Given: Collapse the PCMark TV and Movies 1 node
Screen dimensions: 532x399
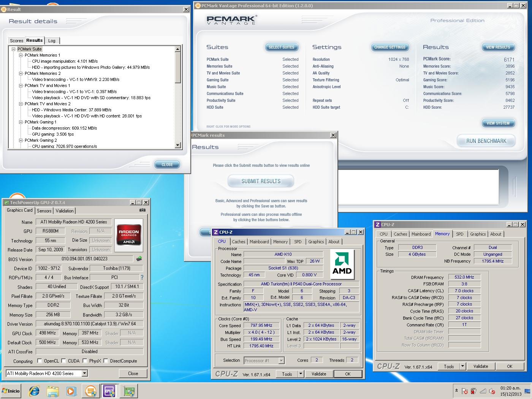Looking at the screenshot, I should [21, 85].
